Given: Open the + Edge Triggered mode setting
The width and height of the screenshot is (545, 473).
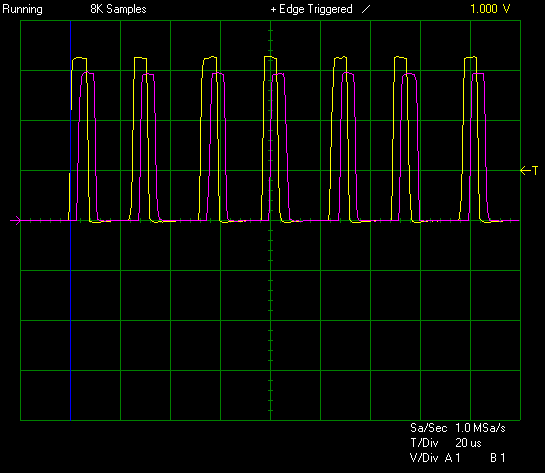Looking at the screenshot, I should coord(311,9).
